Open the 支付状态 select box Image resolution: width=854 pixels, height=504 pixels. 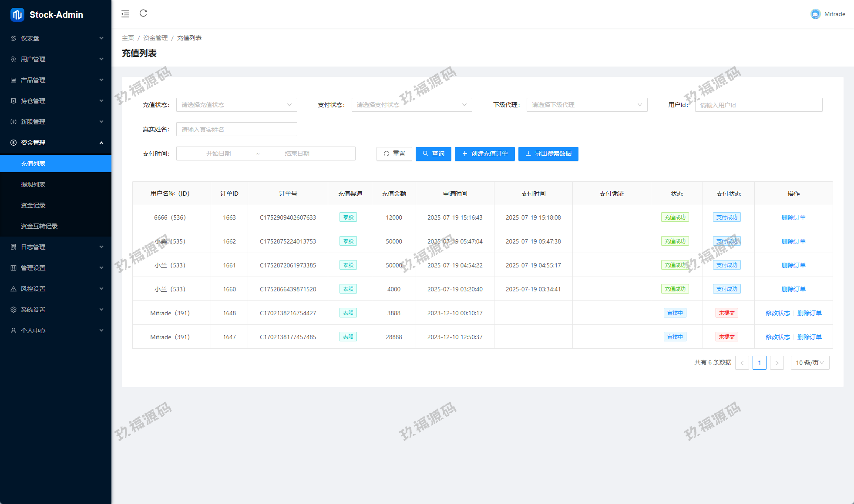pos(411,105)
